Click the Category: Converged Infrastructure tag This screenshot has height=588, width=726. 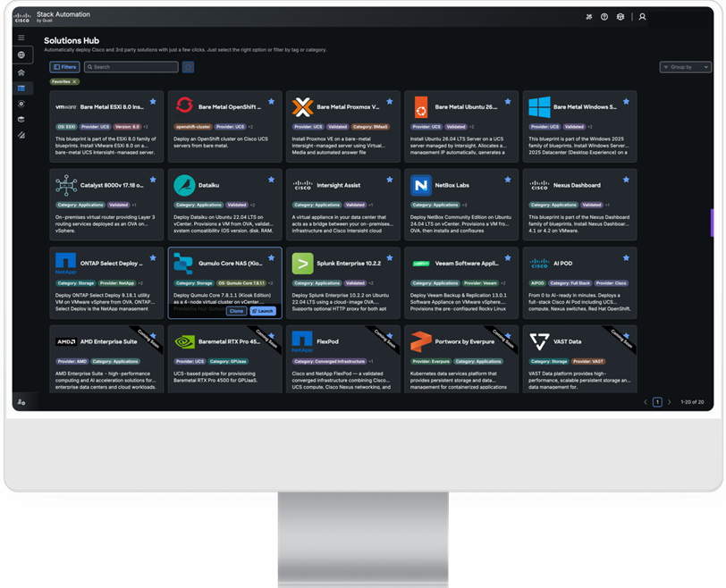coord(329,361)
